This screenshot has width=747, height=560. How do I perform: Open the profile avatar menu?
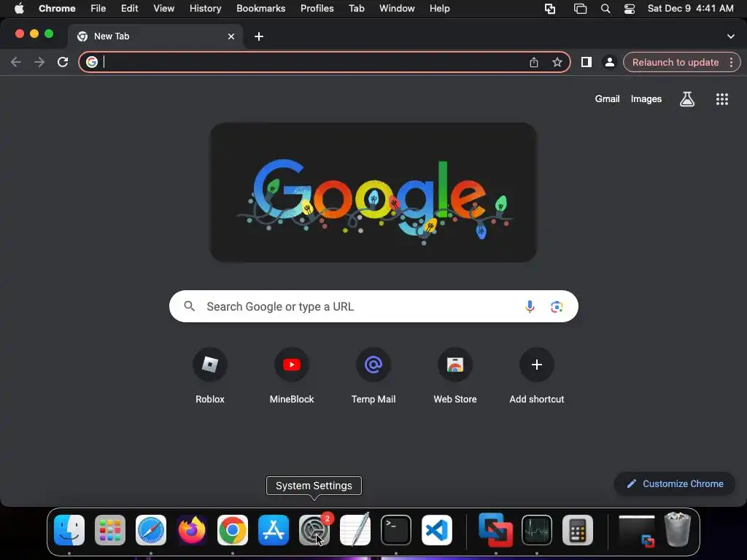(x=609, y=62)
